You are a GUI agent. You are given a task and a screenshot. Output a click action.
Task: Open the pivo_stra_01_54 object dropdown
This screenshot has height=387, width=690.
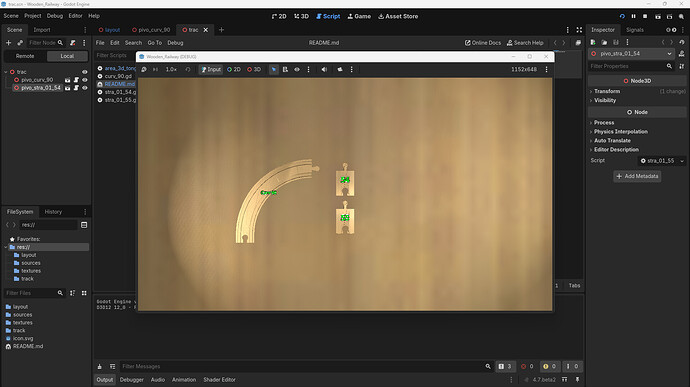631,54
